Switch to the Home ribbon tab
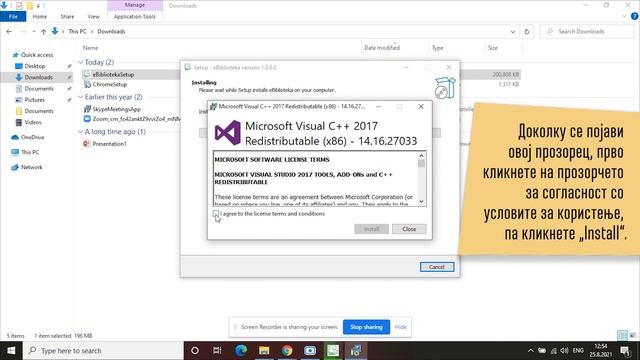The image size is (640, 360). (x=40, y=17)
